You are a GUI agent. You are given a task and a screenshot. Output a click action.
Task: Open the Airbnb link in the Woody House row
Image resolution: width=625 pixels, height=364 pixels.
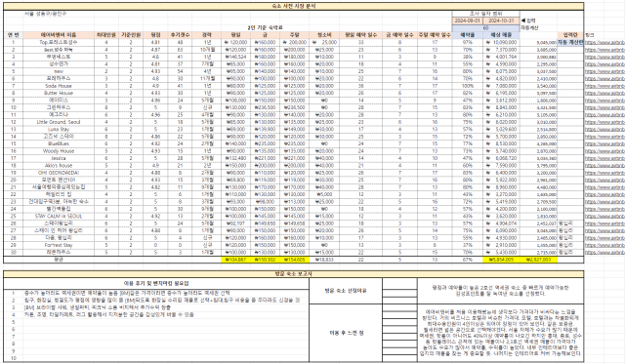[604, 151]
